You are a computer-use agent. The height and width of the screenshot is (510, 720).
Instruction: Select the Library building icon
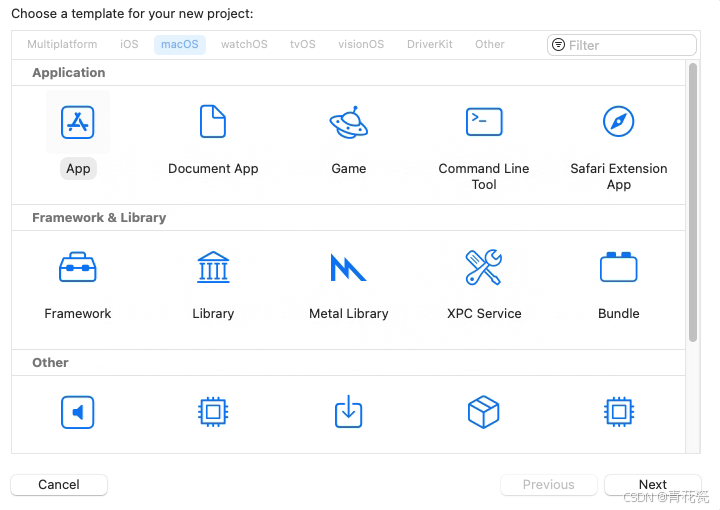pyautogui.click(x=213, y=267)
